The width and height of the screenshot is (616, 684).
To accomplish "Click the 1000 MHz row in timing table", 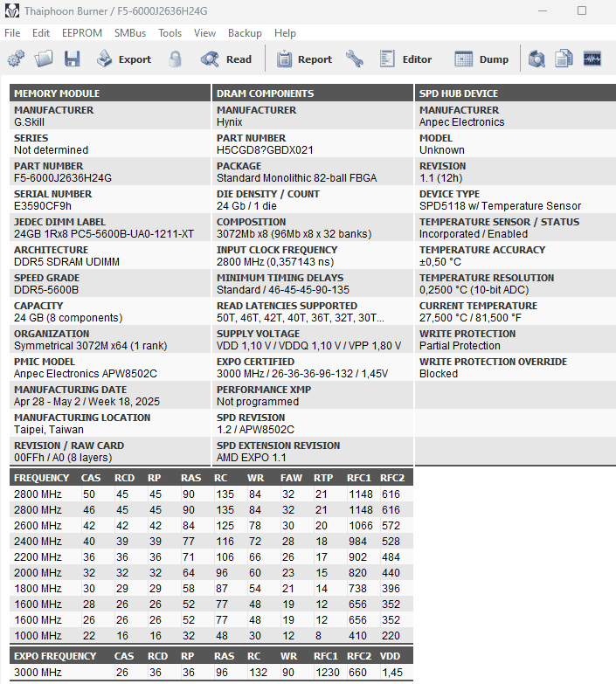I will [211, 635].
